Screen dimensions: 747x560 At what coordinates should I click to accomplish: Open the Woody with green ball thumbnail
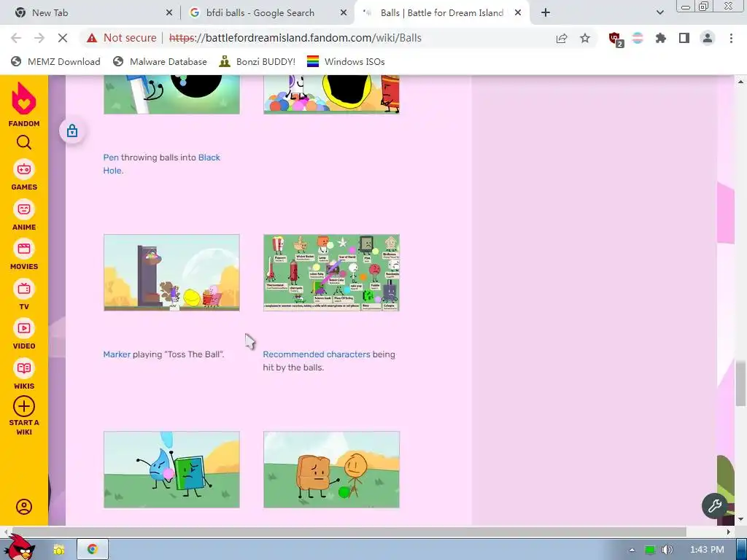pos(331,470)
